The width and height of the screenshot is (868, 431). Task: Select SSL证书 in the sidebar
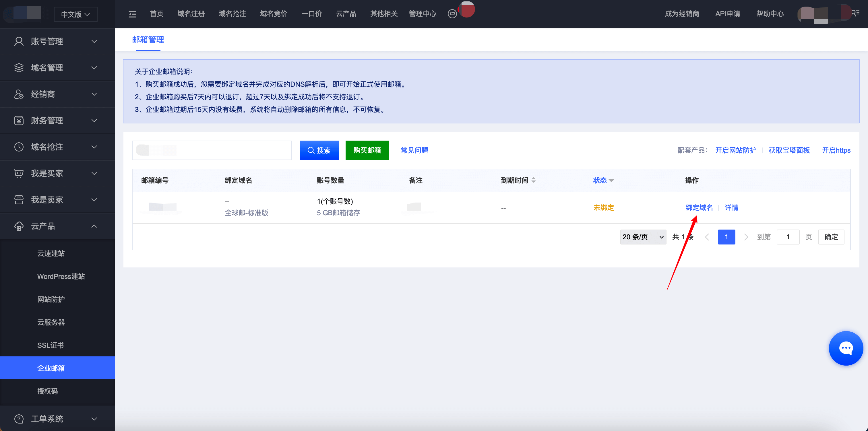(51, 345)
